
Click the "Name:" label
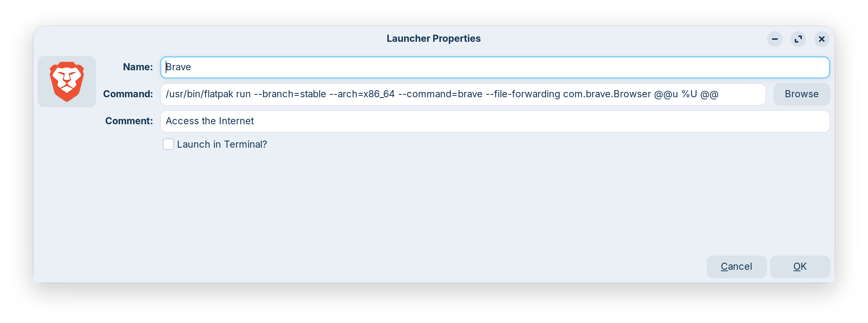[x=138, y=67]
